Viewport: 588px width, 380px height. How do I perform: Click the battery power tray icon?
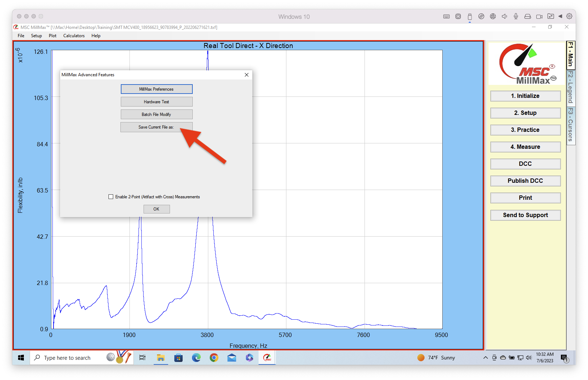click(x=512, y=358)
